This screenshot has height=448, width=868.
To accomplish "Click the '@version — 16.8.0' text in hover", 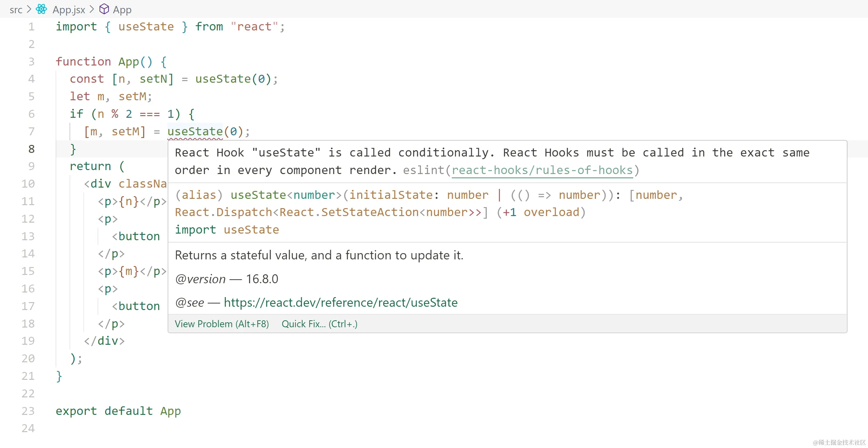I will (227, 279).
